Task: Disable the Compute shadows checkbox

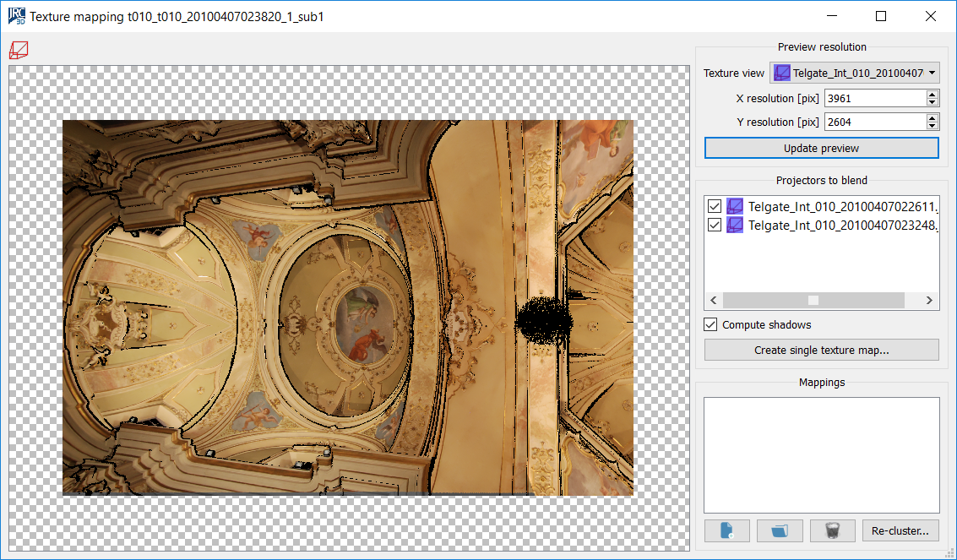Action: [x=711, y=325]
